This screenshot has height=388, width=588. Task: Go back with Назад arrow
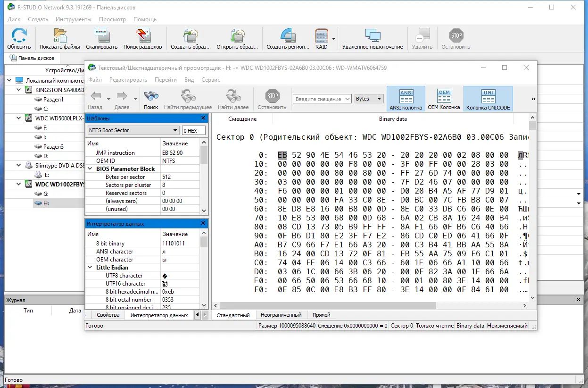(x=95, y=96)
